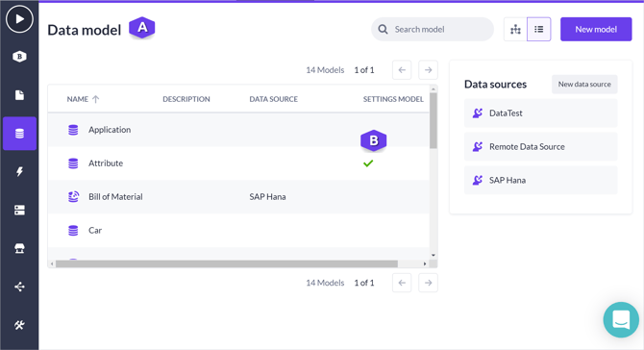
Task: Open the Pages document icon in sidebar
Action: coord(19,95)
